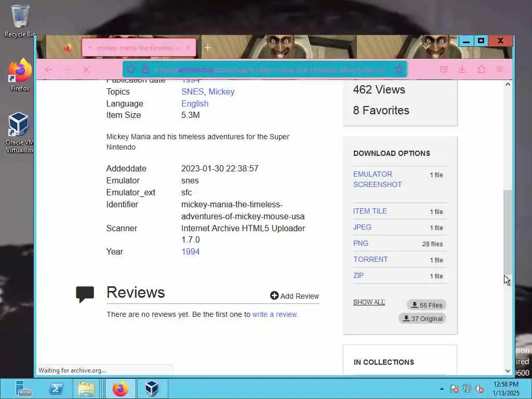Screen dimensions: 532x399
Task: Click the Reviews speech bubble icon
Action: pyautogui.click(x=85, y=295)
